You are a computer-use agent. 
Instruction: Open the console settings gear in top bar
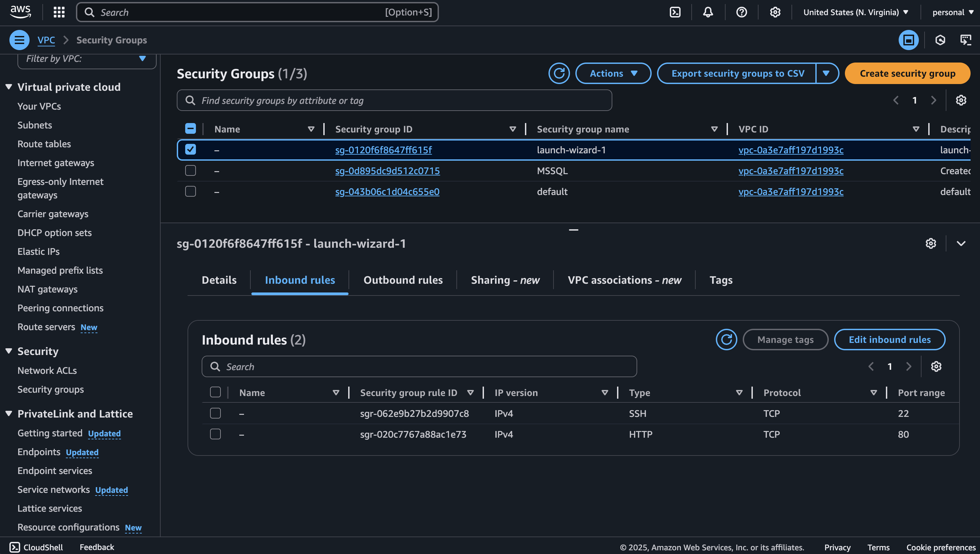[775, 12]
